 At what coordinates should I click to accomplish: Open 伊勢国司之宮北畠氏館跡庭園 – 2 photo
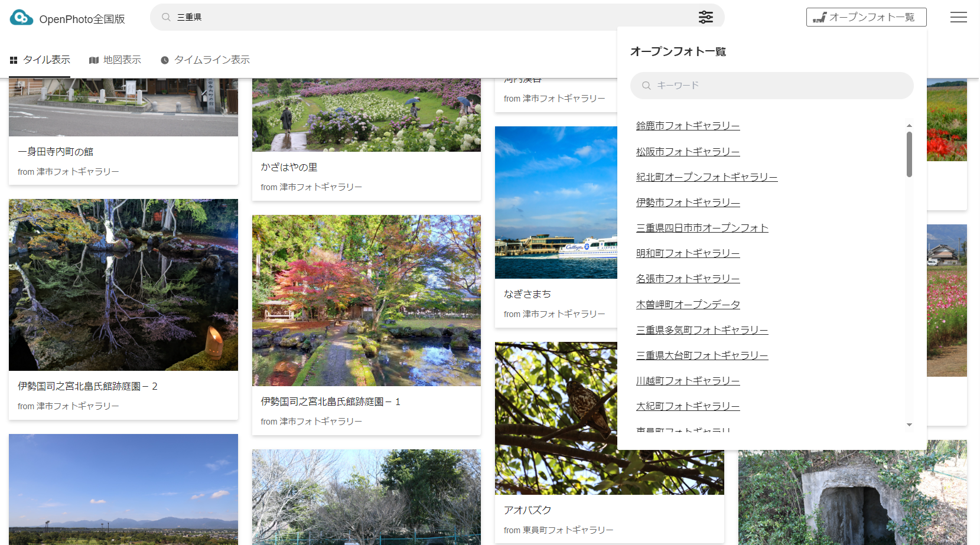pyautogui.click(x=123, y=285)
